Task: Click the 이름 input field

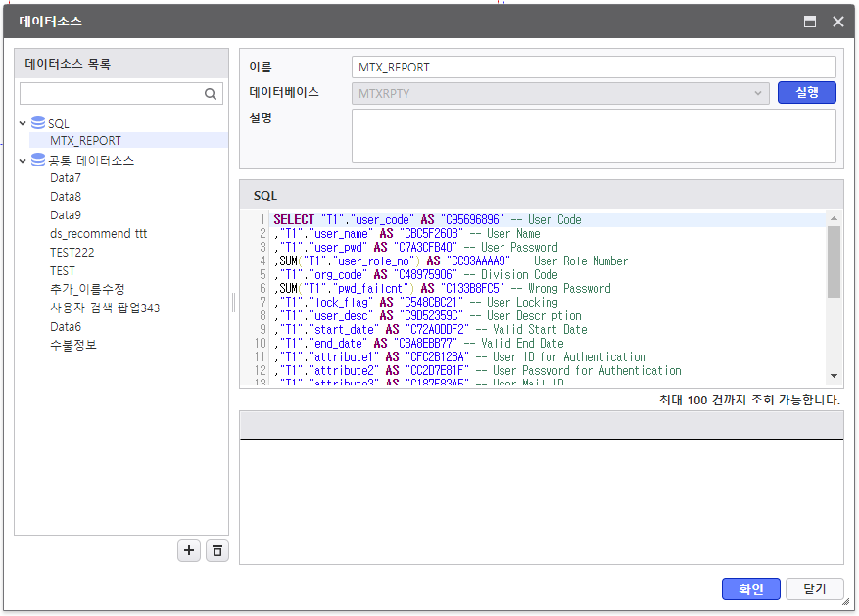Action: tap(593, 68)
